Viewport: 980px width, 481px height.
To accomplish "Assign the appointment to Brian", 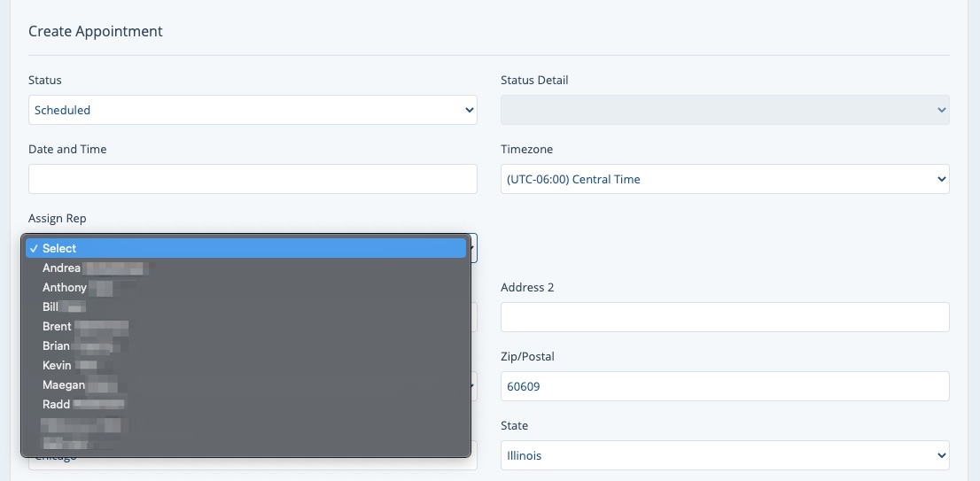I will coord(245,345).
